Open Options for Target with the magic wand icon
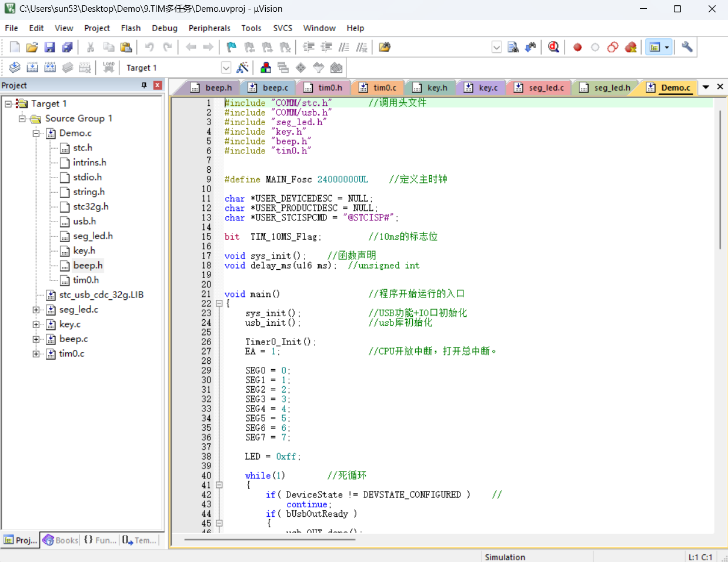 tap(242, 68)
